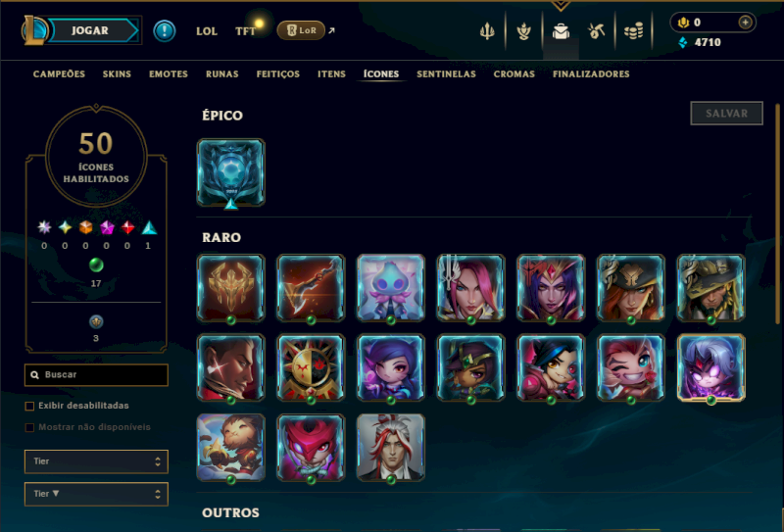Open the trident clash icon

tap(487, 31)
